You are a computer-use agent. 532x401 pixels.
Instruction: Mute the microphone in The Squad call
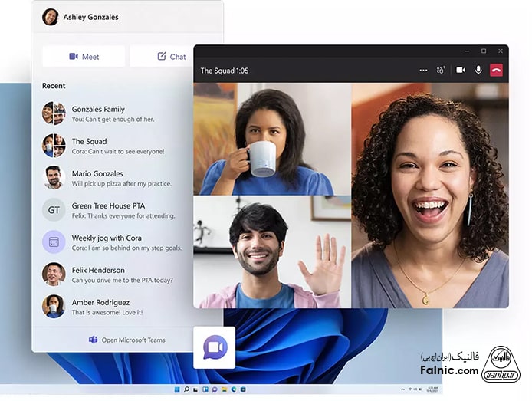point(478,70)
